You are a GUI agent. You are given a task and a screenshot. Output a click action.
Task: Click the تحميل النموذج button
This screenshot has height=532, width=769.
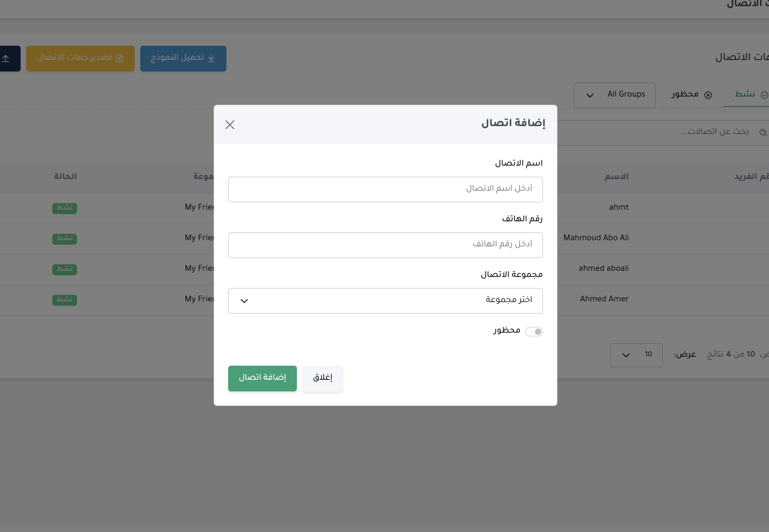click(x=183, y=58)
